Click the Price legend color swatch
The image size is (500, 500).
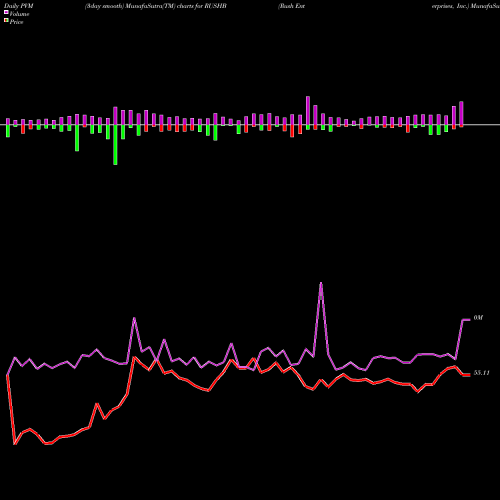[6, 21]
